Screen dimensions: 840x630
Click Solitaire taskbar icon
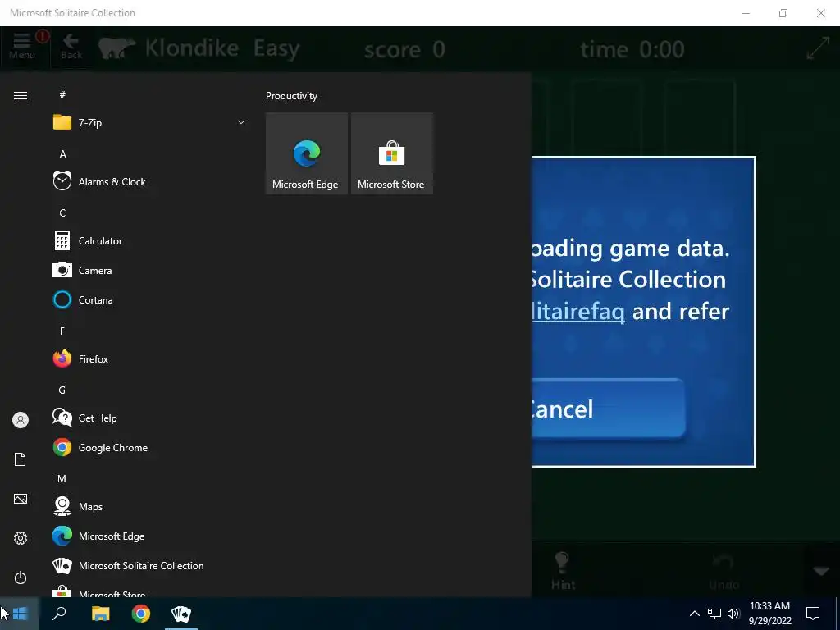[x=181, y=614]
